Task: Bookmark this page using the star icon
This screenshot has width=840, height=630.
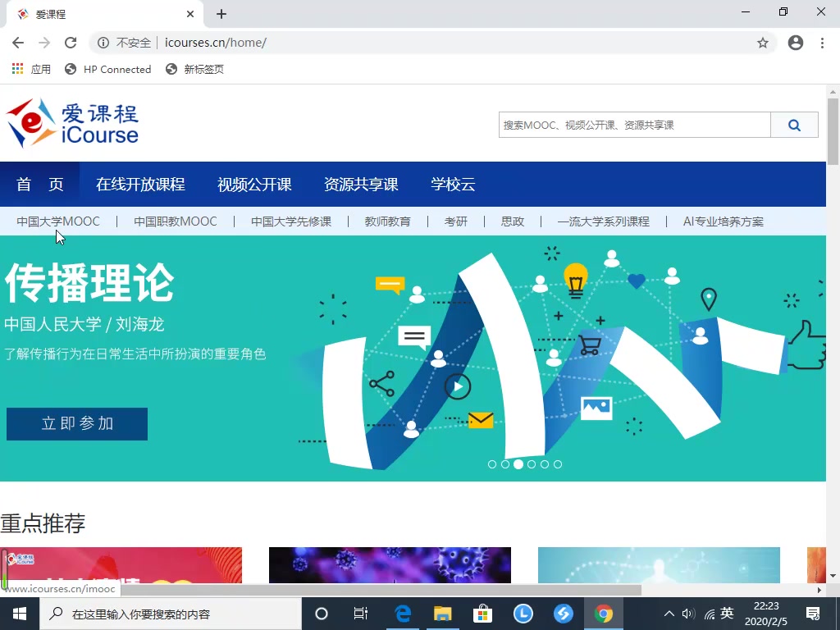Action: (763, 43)
